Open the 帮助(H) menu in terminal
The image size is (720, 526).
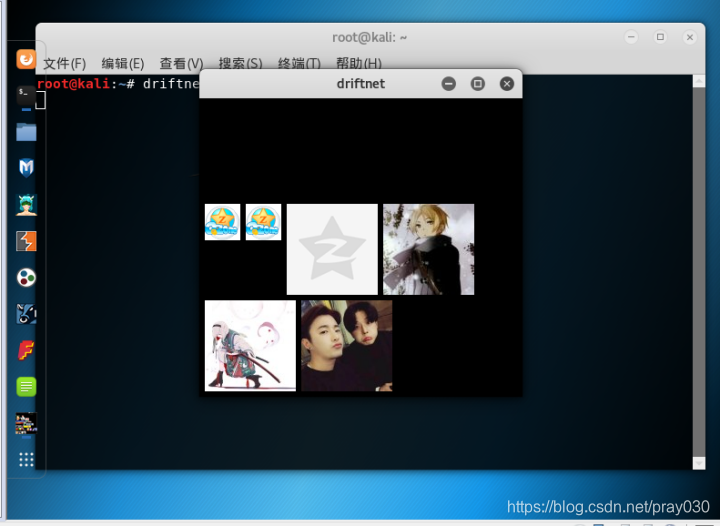[x=359, y=63]
